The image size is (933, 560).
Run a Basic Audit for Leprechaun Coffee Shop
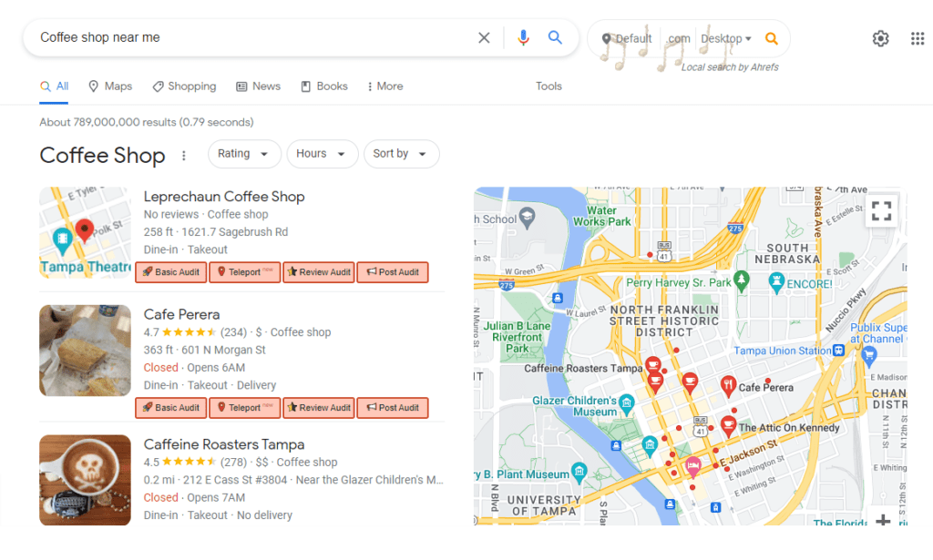pos(170,271)
